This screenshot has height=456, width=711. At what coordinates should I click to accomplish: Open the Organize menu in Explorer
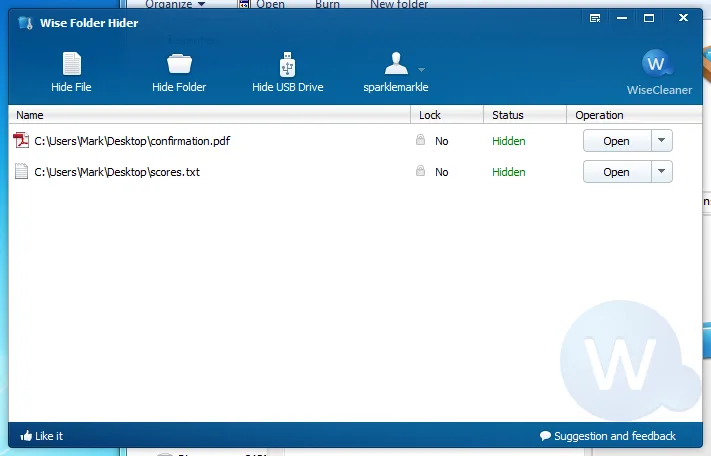coord(175,5)
